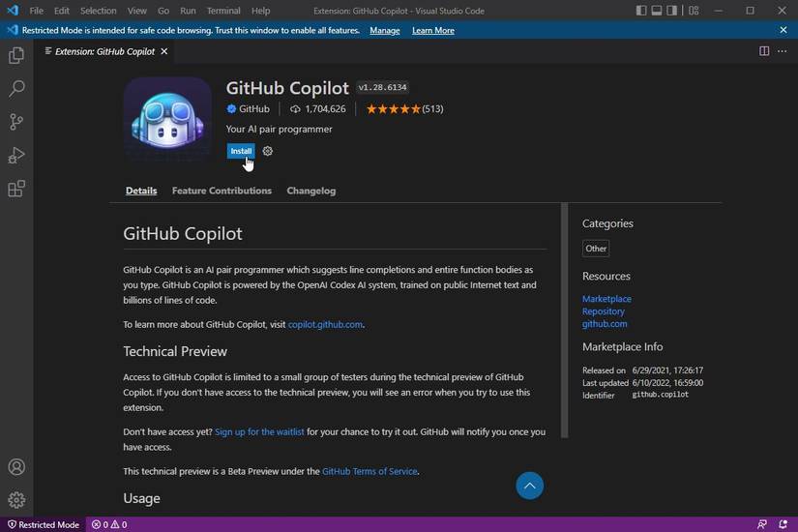Click Learn More link in banner
Screen dimensions: 798x532
pos(433,31)
